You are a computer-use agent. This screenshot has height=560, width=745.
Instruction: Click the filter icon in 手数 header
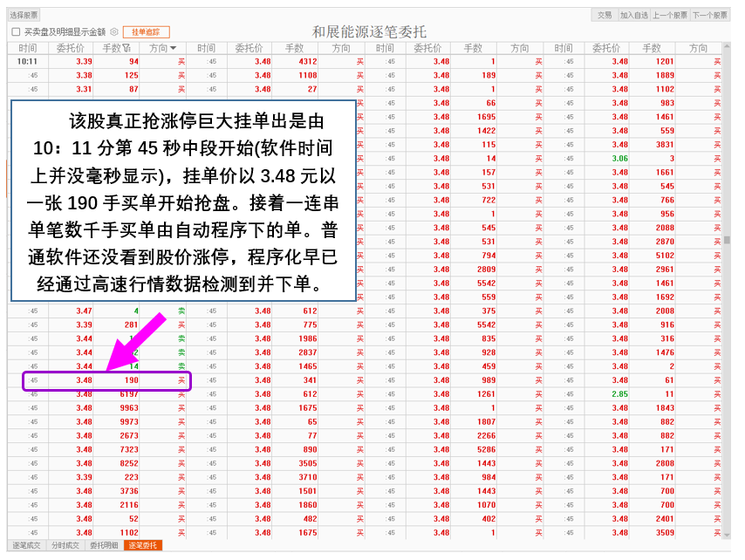point(128,48)
